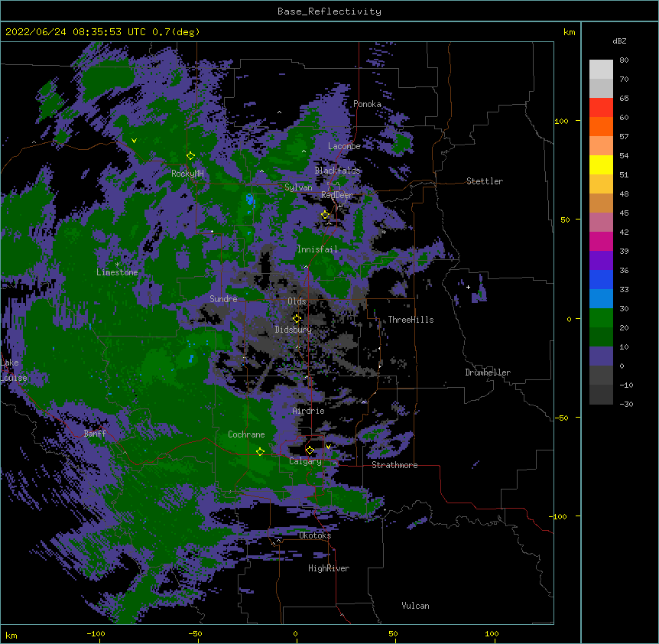The width and height of the screenshot is (659, 644).
Task: Click the dBZ legend heading
Action: (x=619, y=41)
